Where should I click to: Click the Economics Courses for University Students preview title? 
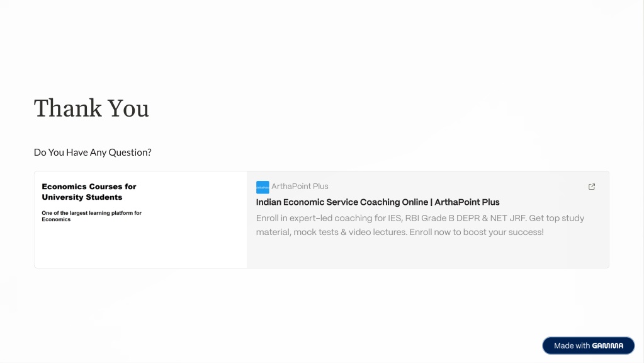click(89, 192)
